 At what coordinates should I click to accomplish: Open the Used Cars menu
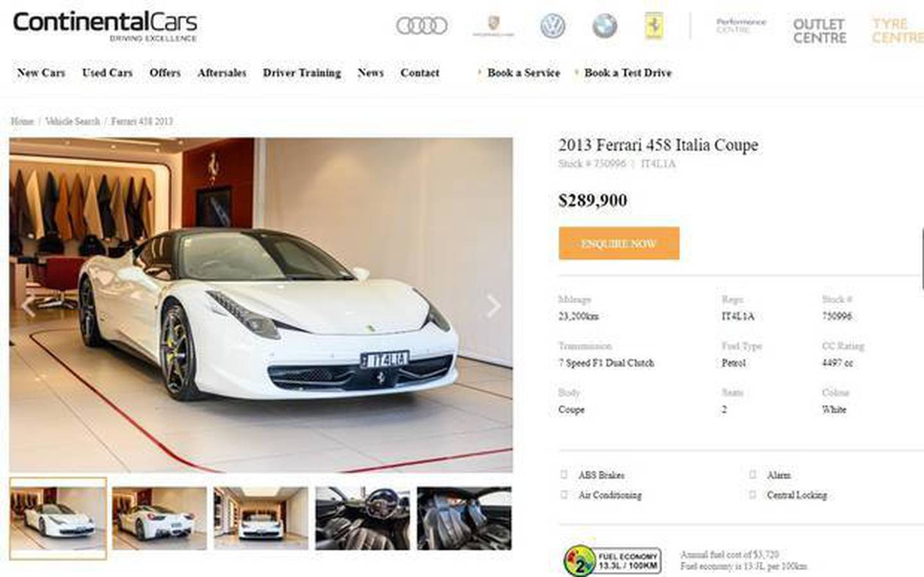(107, 73)
